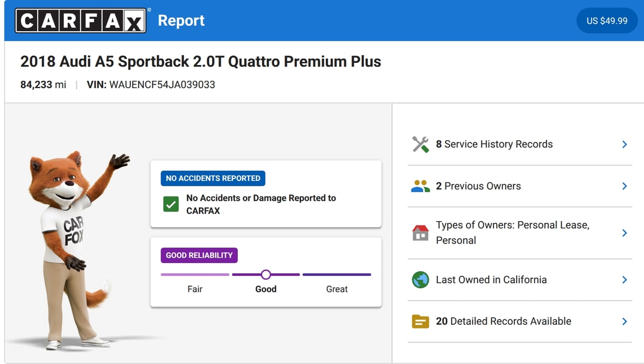Screen dimensions: 644x364
Task: Click the 2018 Audi A5 Sportback title
Action: click(201, 61)
